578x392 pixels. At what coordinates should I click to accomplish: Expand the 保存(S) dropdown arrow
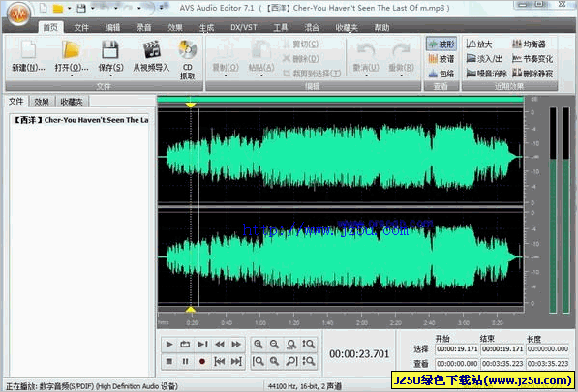110,75
